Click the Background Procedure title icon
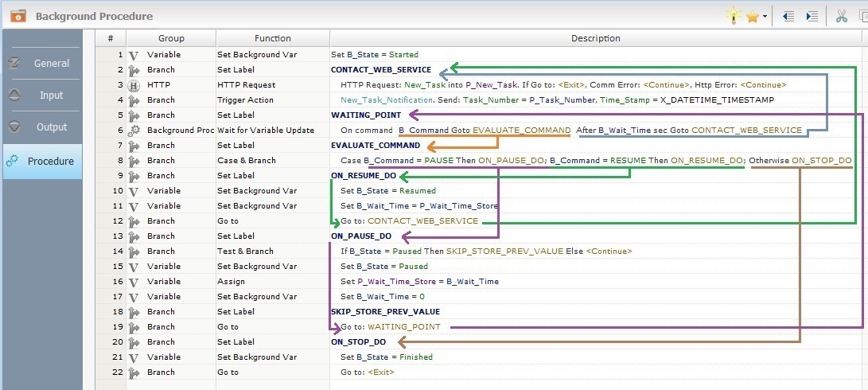The height and width of the screenshot is (390, 868). click(x=18, y=16)
